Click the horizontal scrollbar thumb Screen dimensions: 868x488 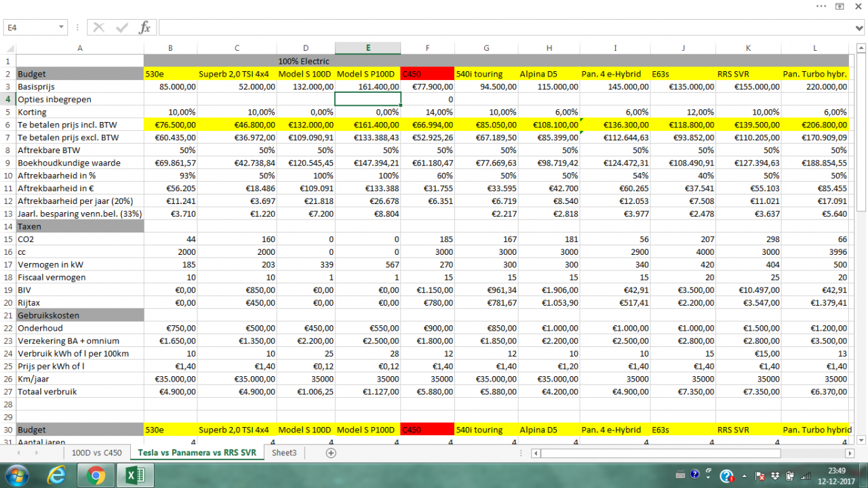pos(660,453)
